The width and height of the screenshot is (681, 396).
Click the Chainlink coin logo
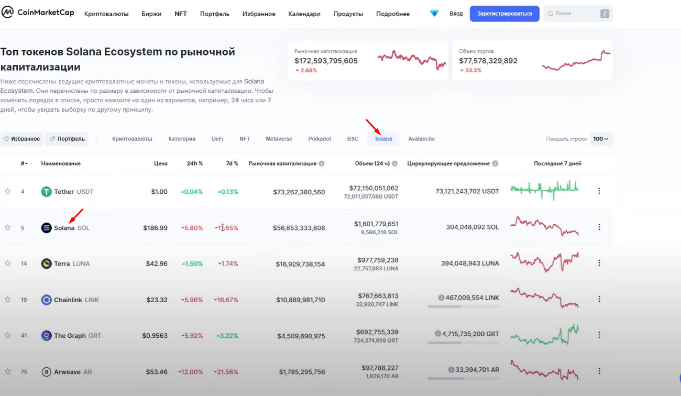(x=46, y=300)
